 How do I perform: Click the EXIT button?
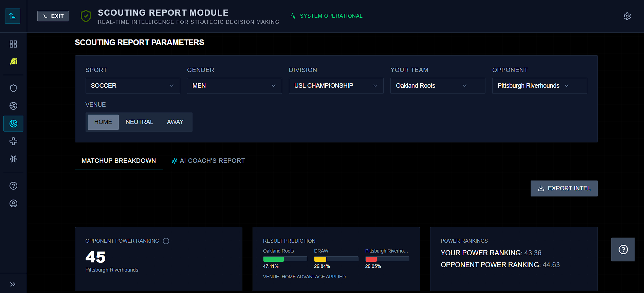(x=53, y=16)
